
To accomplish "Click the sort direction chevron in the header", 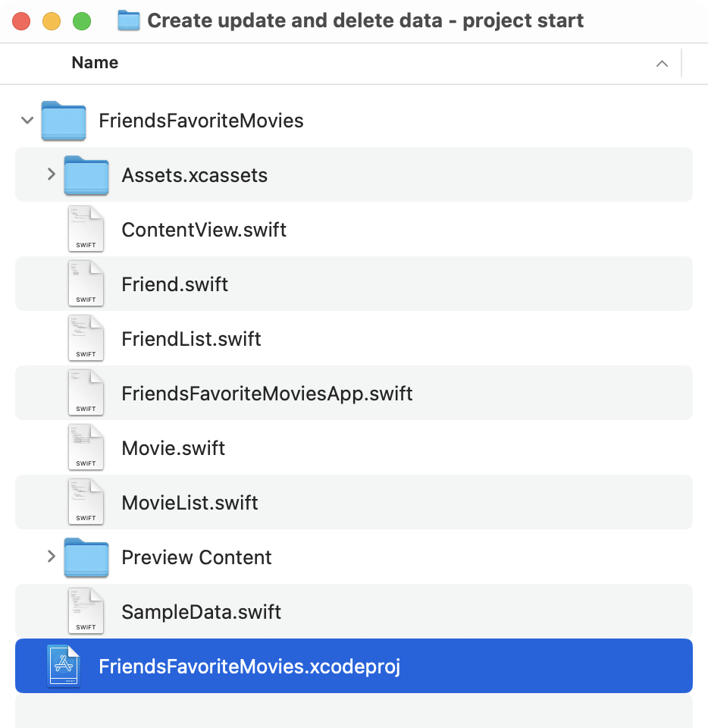I will (x=662, y=64).
